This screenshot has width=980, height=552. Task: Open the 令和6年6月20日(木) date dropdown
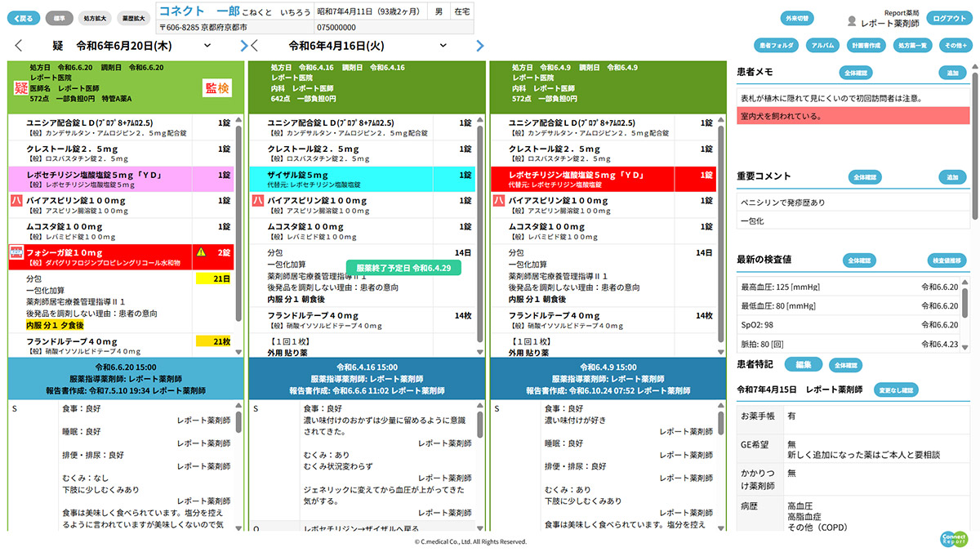tap(207, 46)
